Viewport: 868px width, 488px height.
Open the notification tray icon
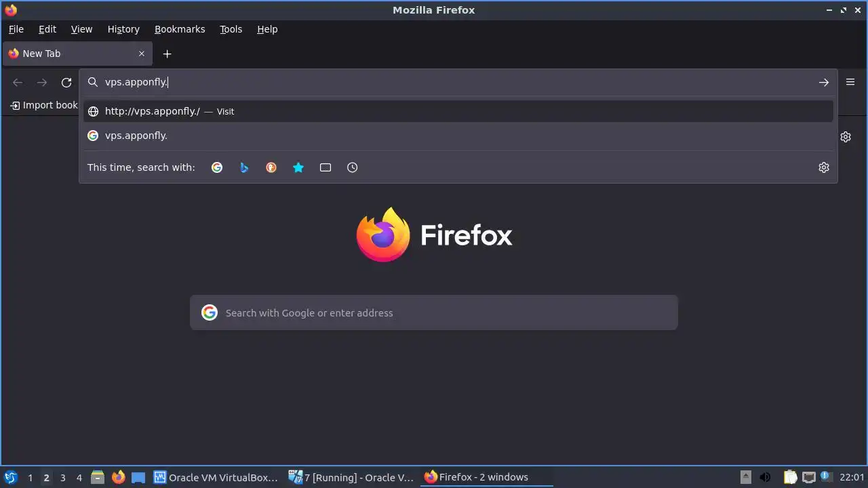pyautogui.click(x=825, y=476)
